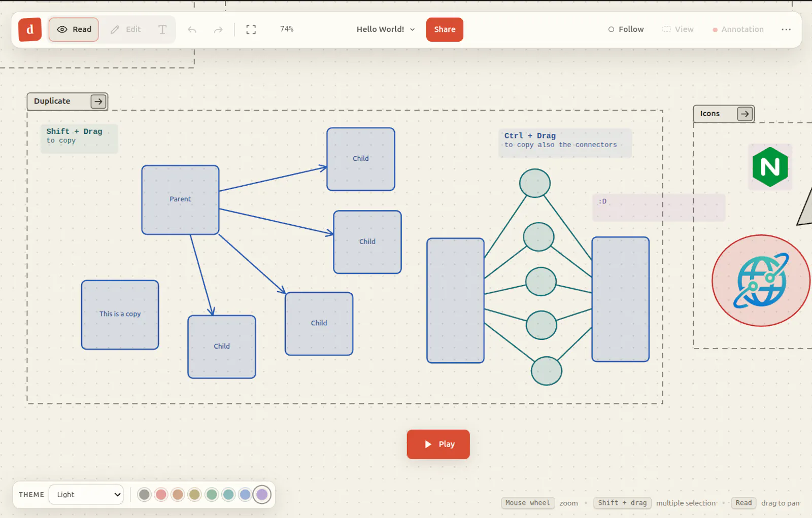
Task: Open the Hello World! document dropdown
Action: coord(386,29)
